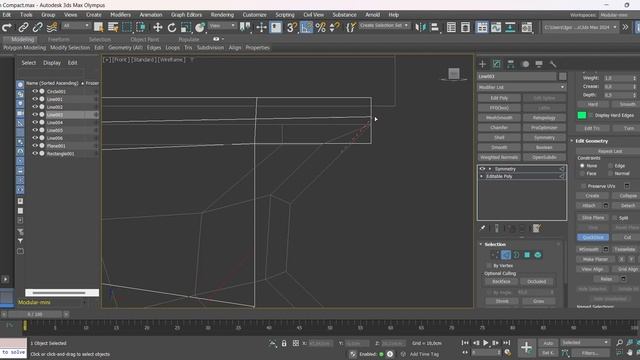Screen dimensions: 640x360
Task: Click the Shrink selection button
Action: click(x=502, y=301)
